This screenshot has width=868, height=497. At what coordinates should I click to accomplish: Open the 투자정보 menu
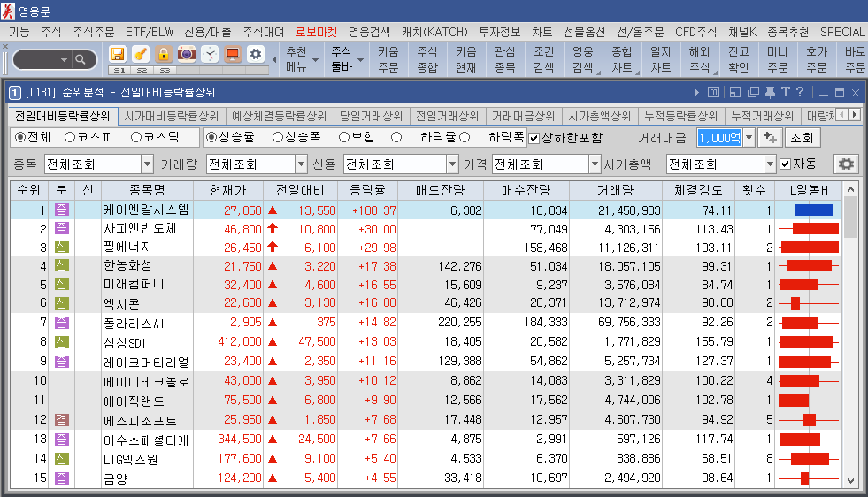(499, 32)
